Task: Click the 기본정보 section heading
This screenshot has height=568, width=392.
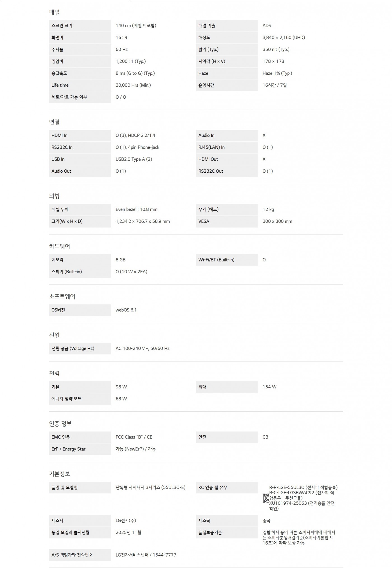Action: coord(60,474)
